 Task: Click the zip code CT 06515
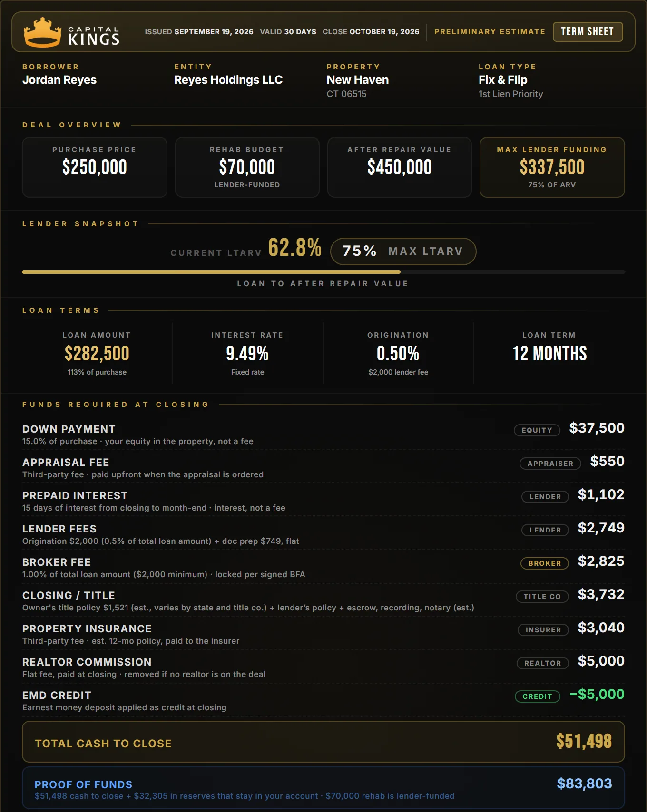click(x=346, y=94)
